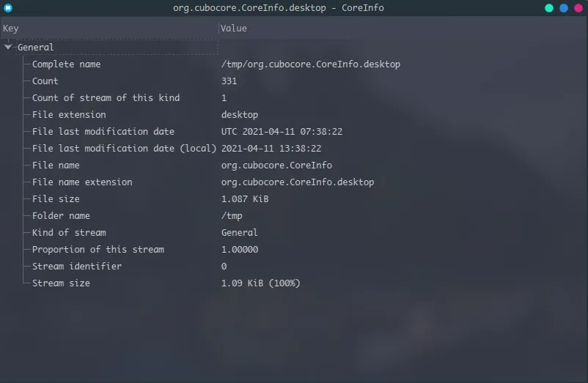This screenshot has height=383, width=588.
Task: Click the value 'org.cubocore.CoreInfo'
Action: [276, 165]
